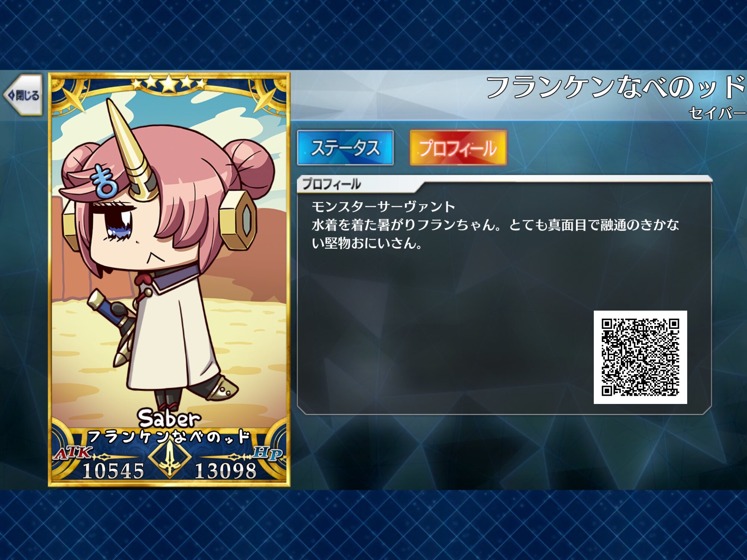
Task: Tap the golden horn on character
Action: 132,149
